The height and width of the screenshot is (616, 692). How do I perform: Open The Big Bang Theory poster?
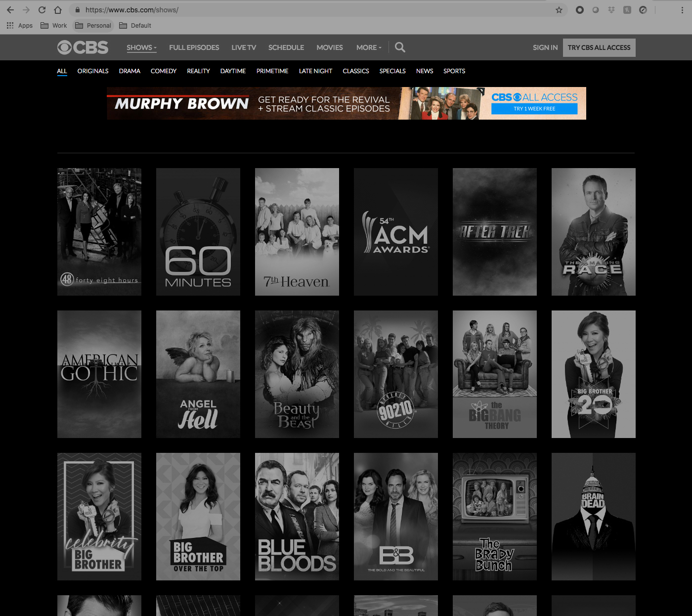pyautogui.click(x=495, y=374)
